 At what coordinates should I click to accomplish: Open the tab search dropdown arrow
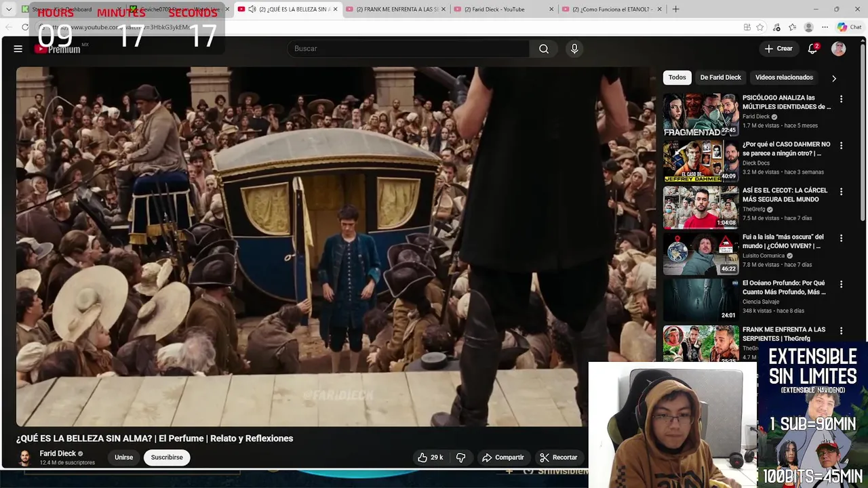tap(9, 9)
